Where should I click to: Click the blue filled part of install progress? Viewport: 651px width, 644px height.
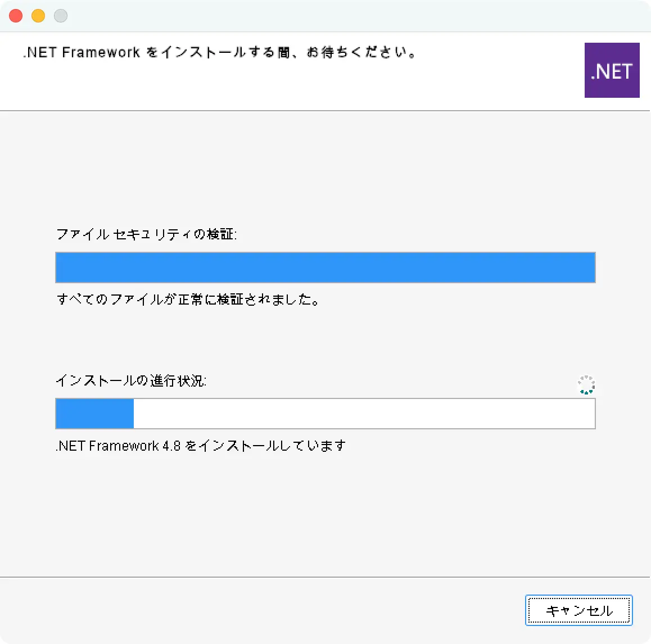point(94,414)
